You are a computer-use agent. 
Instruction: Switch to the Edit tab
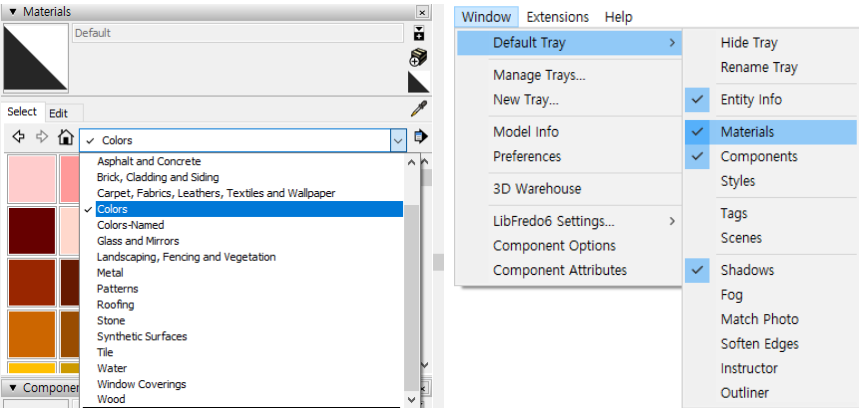point(58,113)
